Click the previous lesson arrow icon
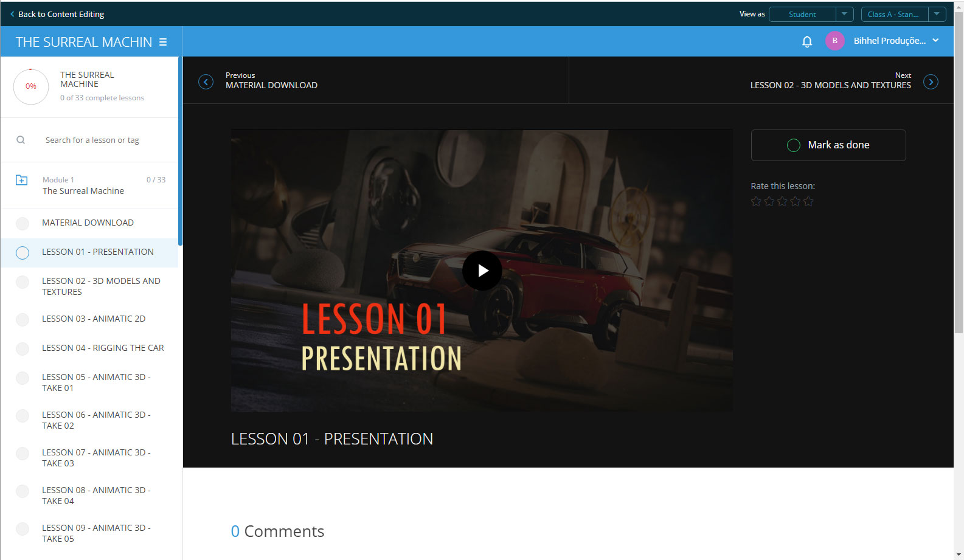Image resolution: width=964 pixels, height=560 pixels. [206, 81]
